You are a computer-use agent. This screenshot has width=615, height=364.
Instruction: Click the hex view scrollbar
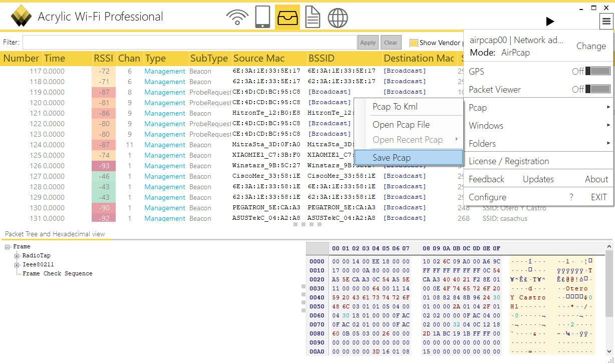[609, 298]
